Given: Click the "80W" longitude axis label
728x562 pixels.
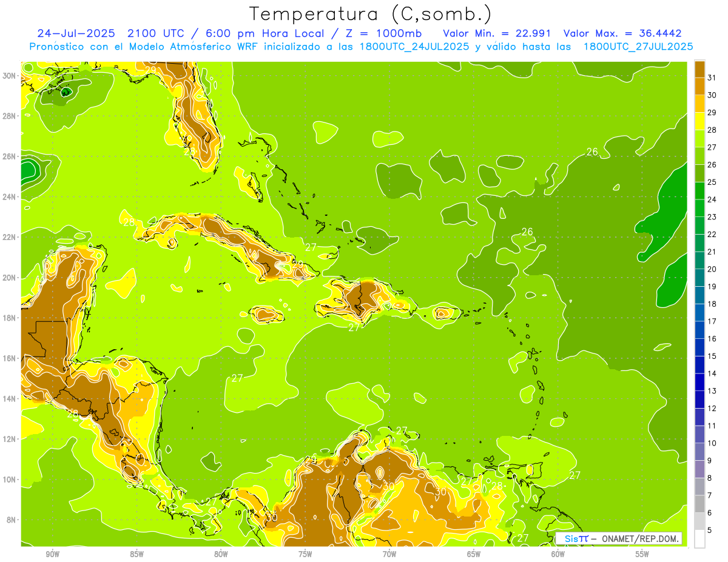Looking at the screenshot, I should pyautogui.click(x=221, y=555).
